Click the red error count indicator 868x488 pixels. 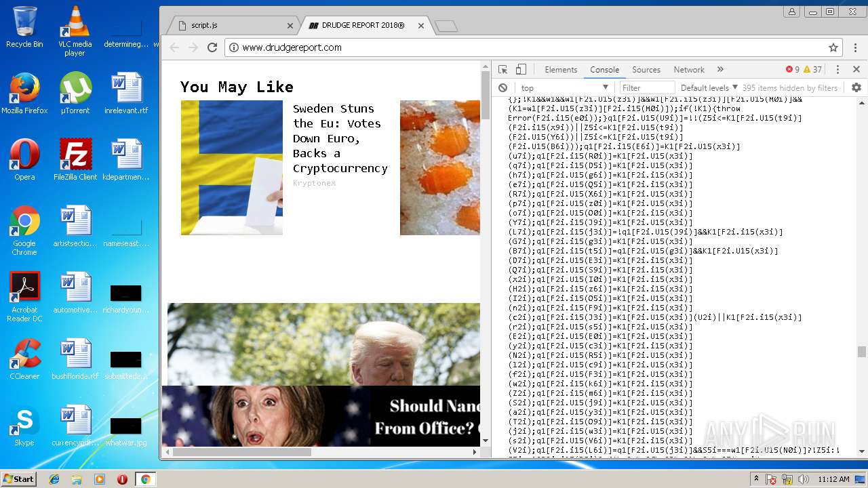[x=793, y=70]
